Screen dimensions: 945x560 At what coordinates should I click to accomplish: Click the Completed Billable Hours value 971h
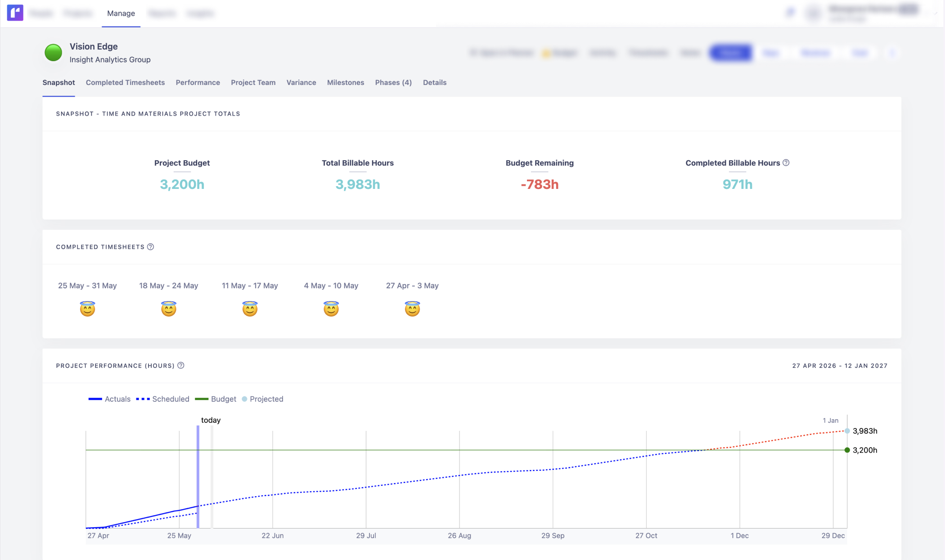738,184
